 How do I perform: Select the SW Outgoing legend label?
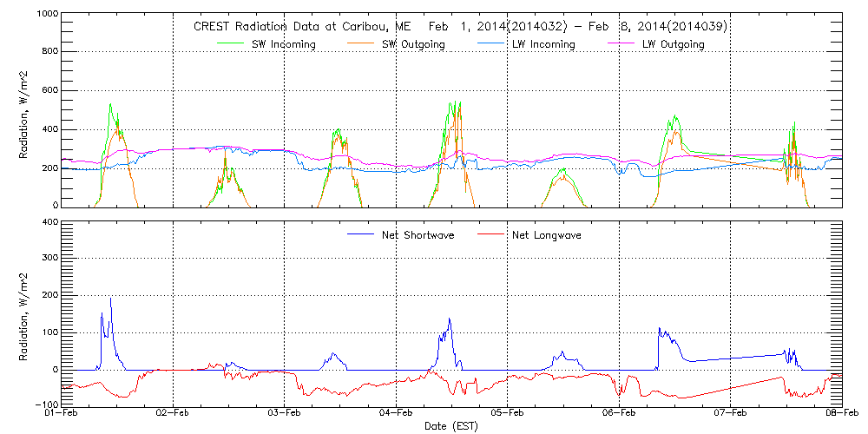[415, 44]
